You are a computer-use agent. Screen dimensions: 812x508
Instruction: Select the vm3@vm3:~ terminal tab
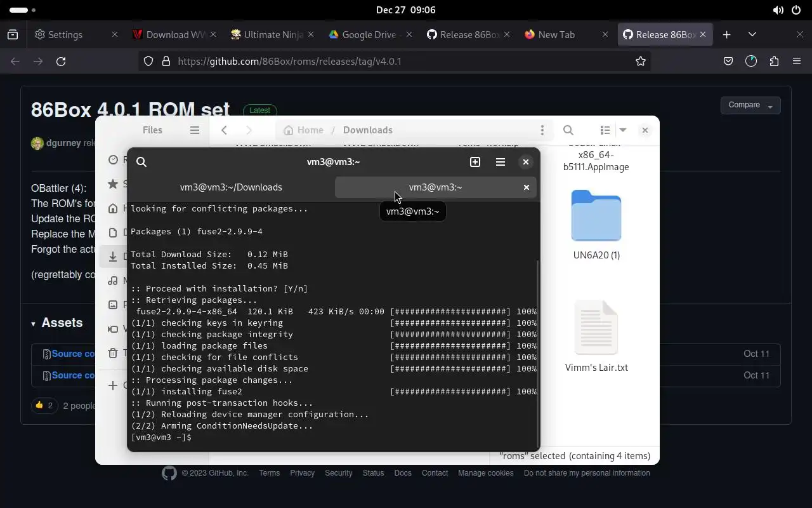[x=435, y=187]
